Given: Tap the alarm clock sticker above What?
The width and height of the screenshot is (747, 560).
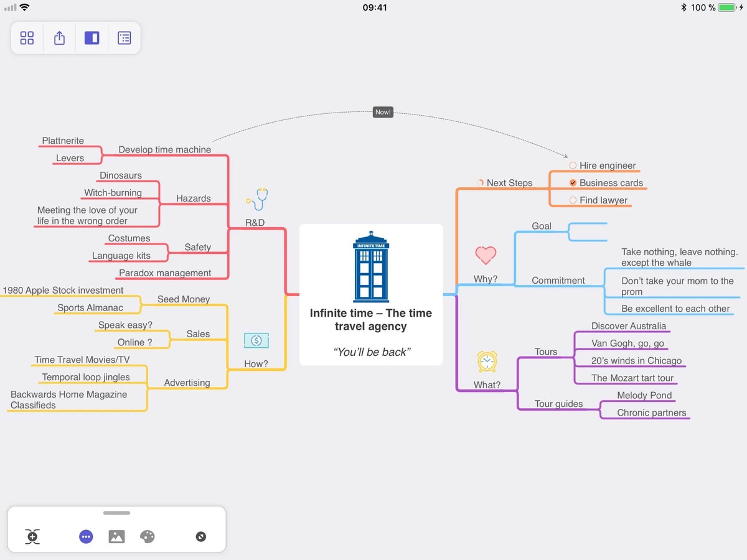Looking at the screenshot, I should pos(486,361).
